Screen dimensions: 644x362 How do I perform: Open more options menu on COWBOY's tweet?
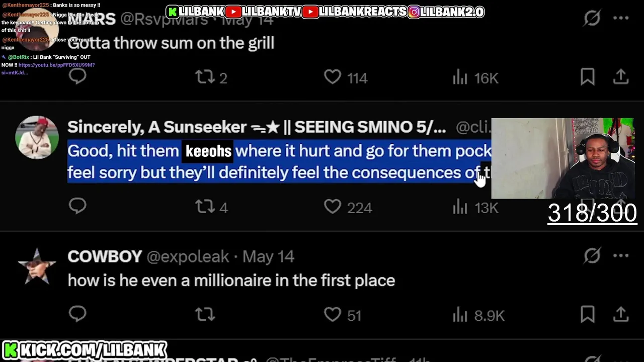click(621, 256)
